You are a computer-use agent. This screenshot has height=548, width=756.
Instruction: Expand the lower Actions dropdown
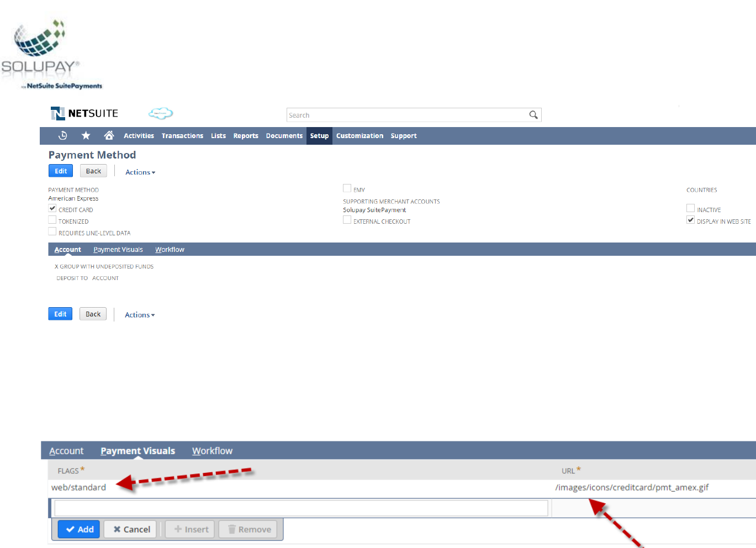tap(140, 315)
